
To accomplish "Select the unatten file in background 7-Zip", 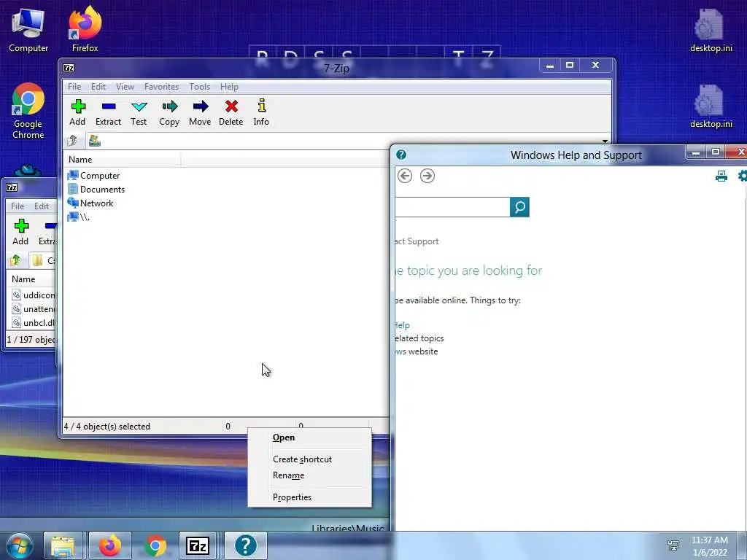I will click(34, 308).
